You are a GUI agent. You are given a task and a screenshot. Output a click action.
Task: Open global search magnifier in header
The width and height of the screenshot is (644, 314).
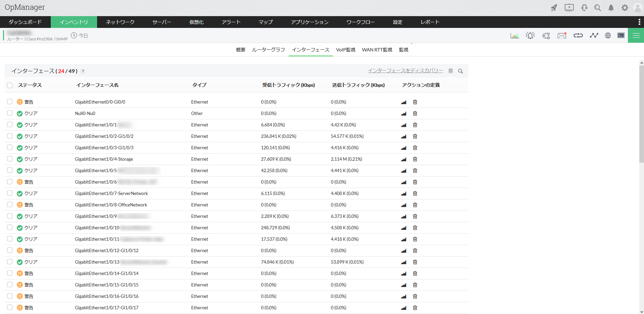[598, 8]
